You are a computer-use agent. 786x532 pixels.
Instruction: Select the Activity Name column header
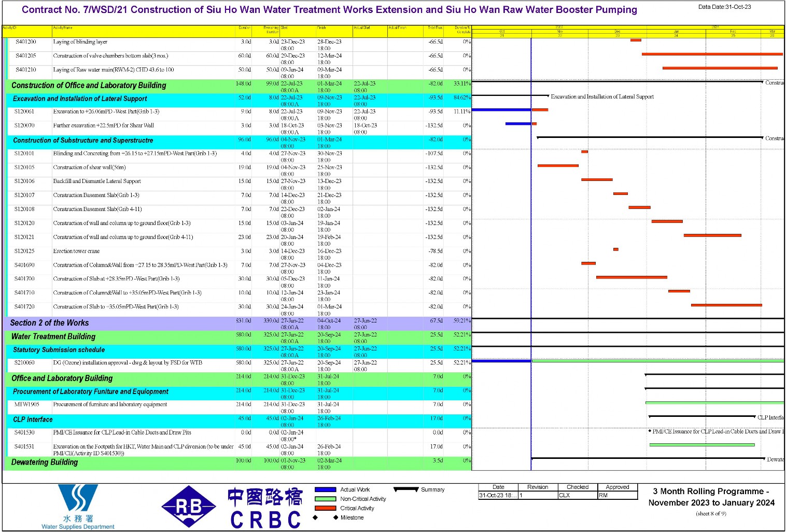click(x=144, y=31)
